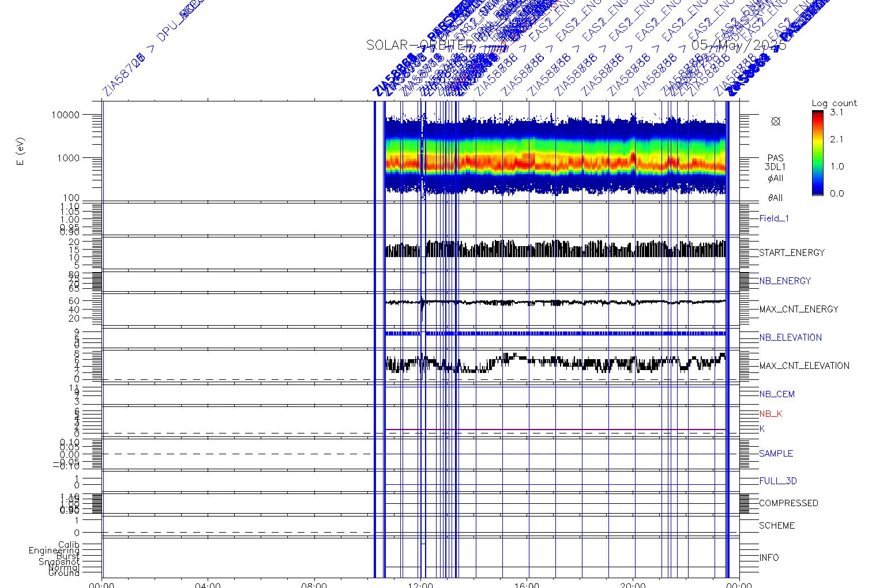Click the circled-X symbol above the PAS label

(x=776, y=121)
